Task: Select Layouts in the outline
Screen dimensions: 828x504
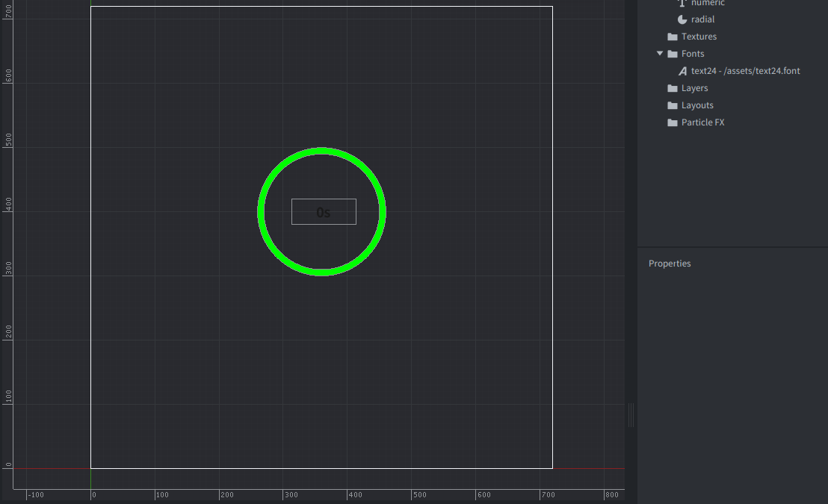Action: coord(697,105)
